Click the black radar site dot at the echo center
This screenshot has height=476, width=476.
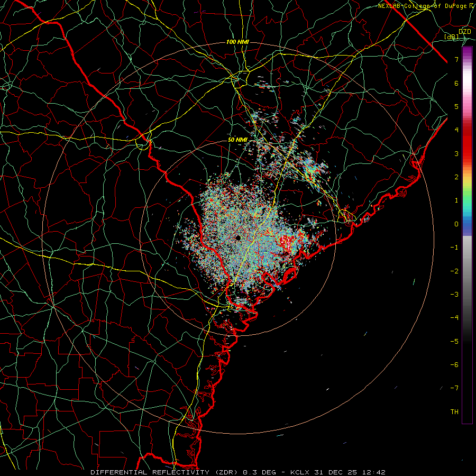237,237
